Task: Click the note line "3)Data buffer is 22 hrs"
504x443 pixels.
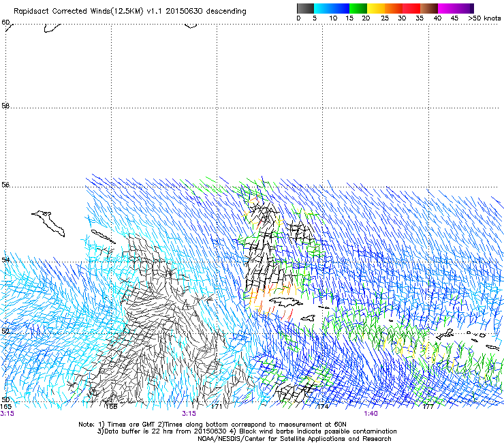Action: click(x=247, y=431)
